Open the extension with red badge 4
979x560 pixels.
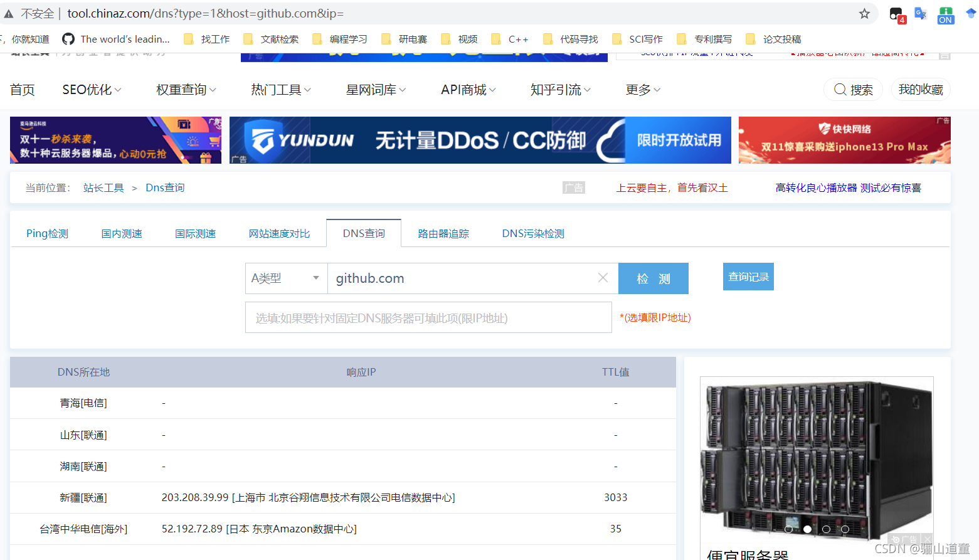pos(897,15)
